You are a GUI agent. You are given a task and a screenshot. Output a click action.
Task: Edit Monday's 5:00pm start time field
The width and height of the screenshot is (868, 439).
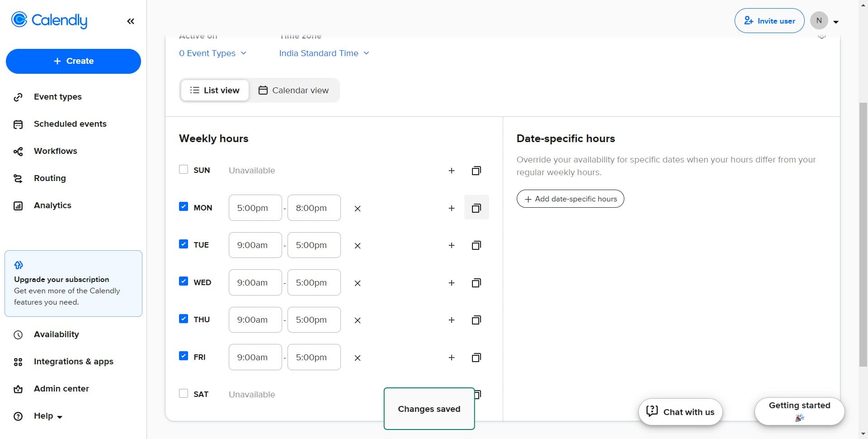click(255, 208)
